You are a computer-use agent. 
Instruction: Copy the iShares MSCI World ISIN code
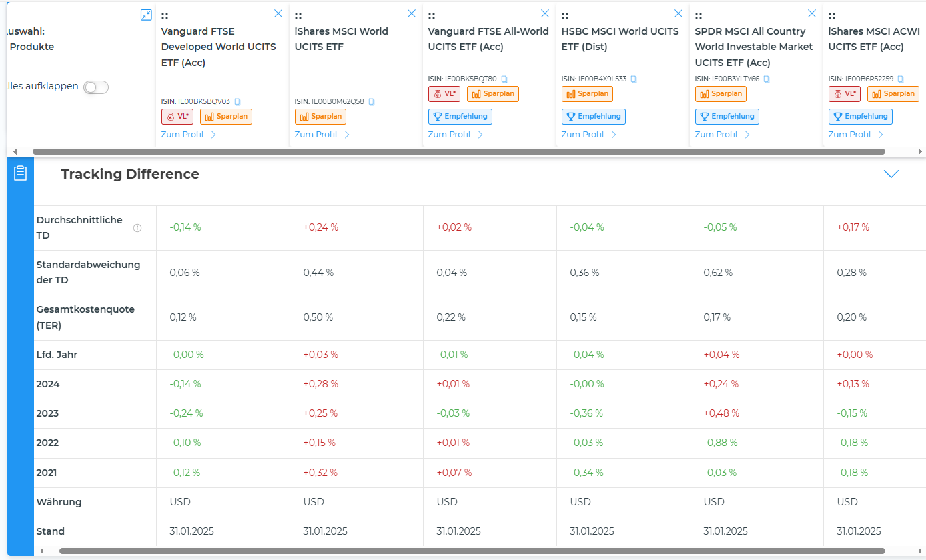pyautogui.click(x=372, y=102)
